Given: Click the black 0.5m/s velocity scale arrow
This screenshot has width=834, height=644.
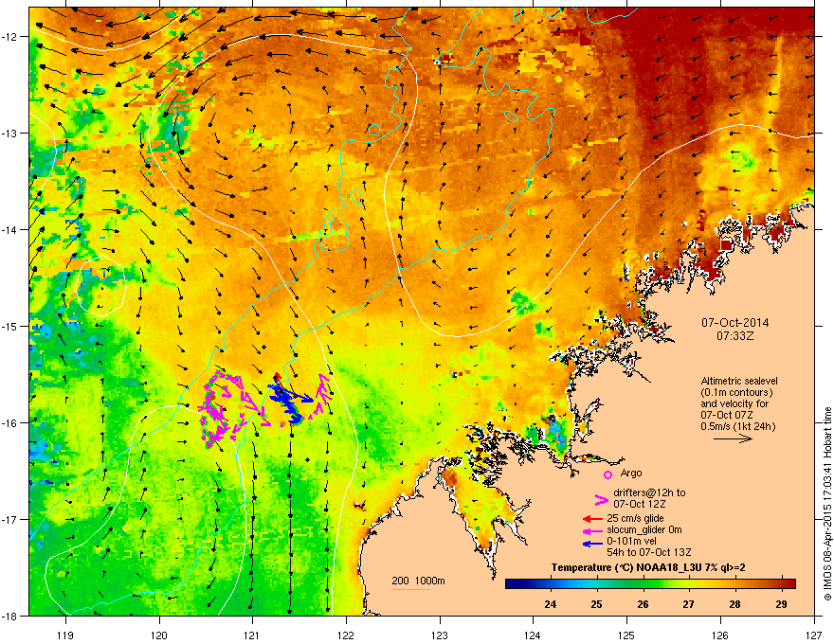Looking at the screenshot, I should point(733,438).
